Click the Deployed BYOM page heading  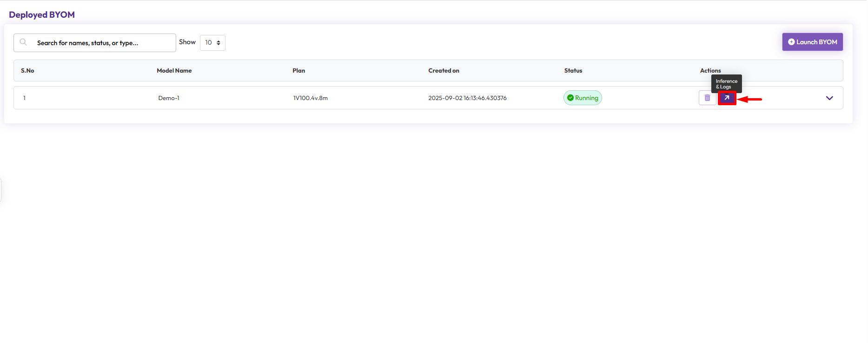pos(42,15)
